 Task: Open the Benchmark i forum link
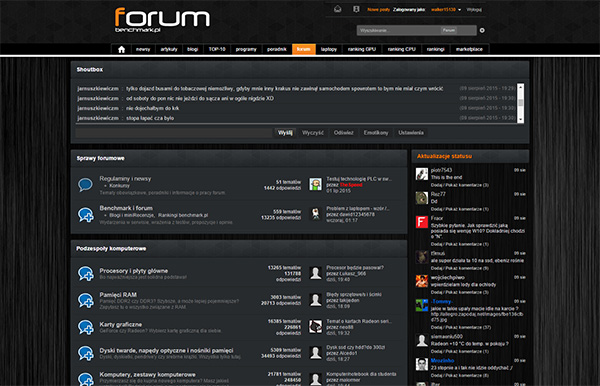point(126,208)
